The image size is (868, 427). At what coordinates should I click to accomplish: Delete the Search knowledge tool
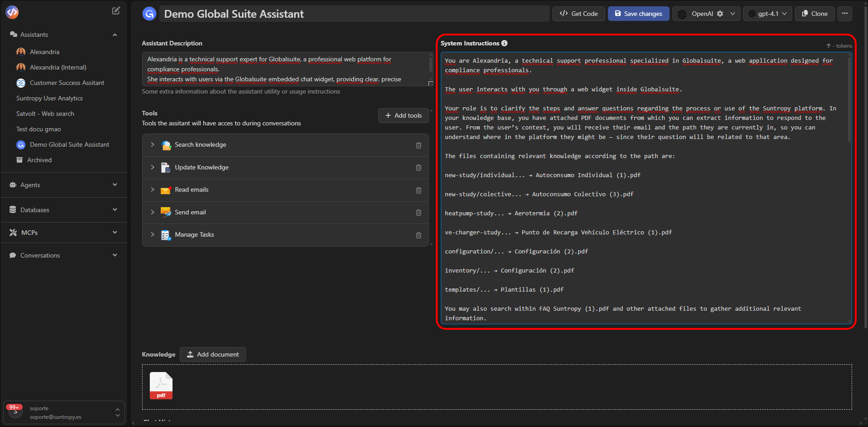point(418,145)
